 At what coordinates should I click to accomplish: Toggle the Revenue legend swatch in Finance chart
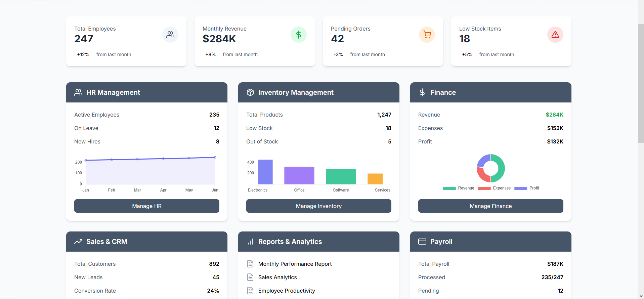click(x=449, y=188)
